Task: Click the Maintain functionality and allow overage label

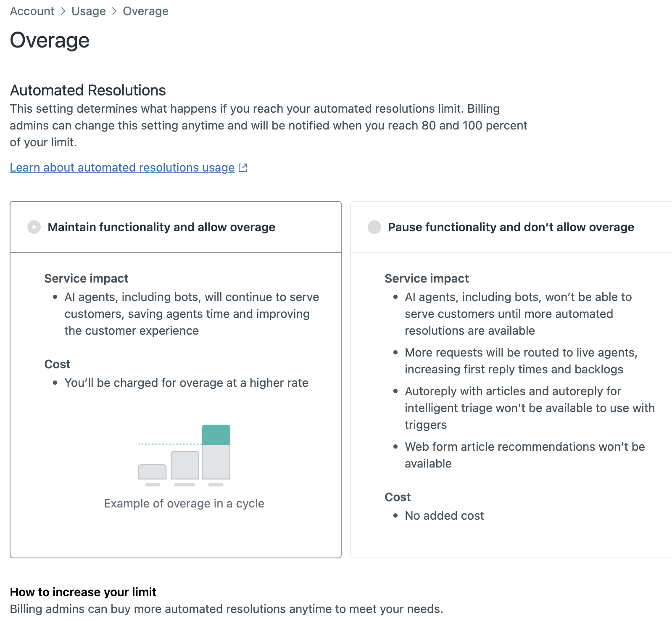Action: click(x=161, y=227)
